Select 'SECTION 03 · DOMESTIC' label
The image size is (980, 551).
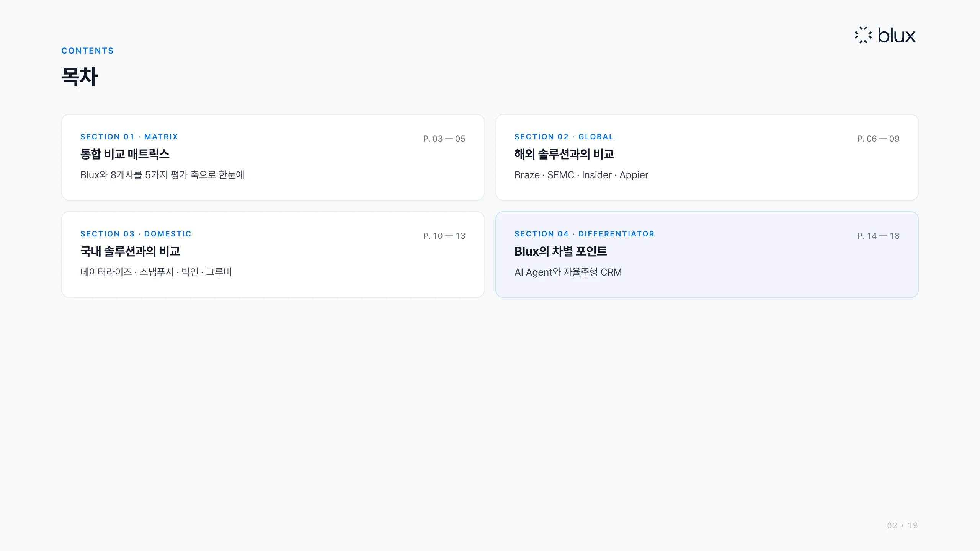(136, 234)
